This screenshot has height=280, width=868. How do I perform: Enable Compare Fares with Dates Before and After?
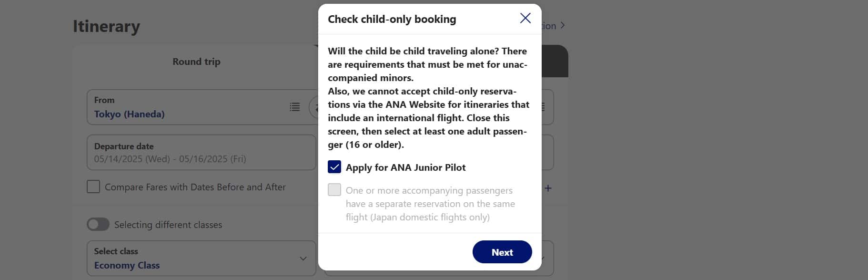[93, 187]
